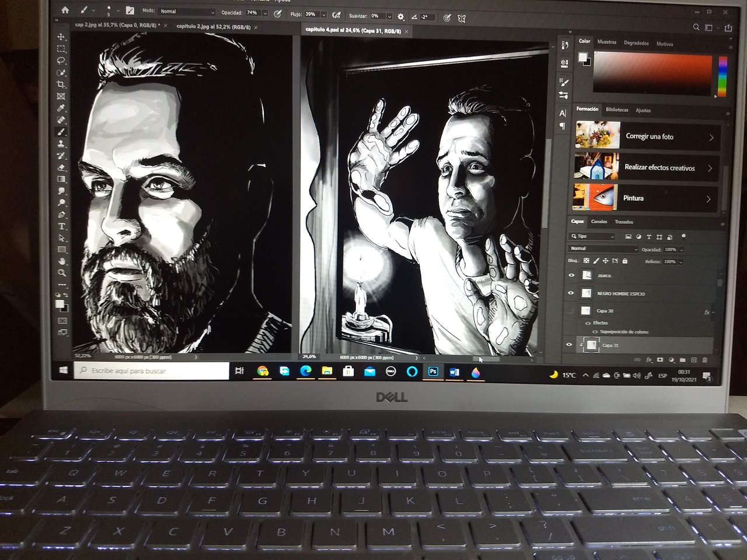Open the Tipo layer filter dropdown
Image resolution: width=747 pixels, height=560 pixels.
(x=592, y=236)
